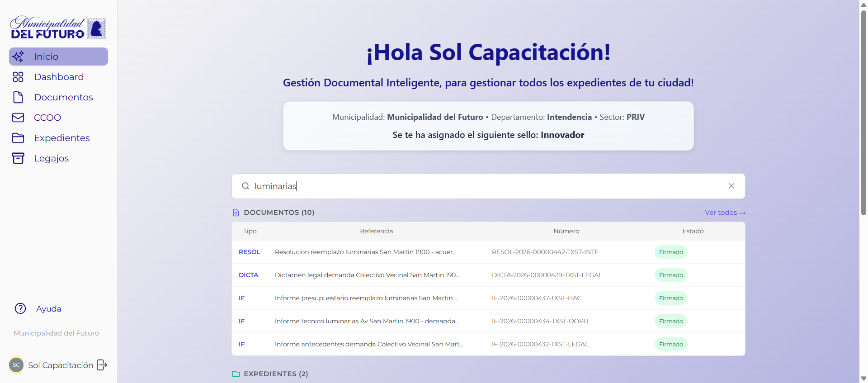Open the CCOO envelope icon
Viewport: 868px width, 383px height.
18,118
